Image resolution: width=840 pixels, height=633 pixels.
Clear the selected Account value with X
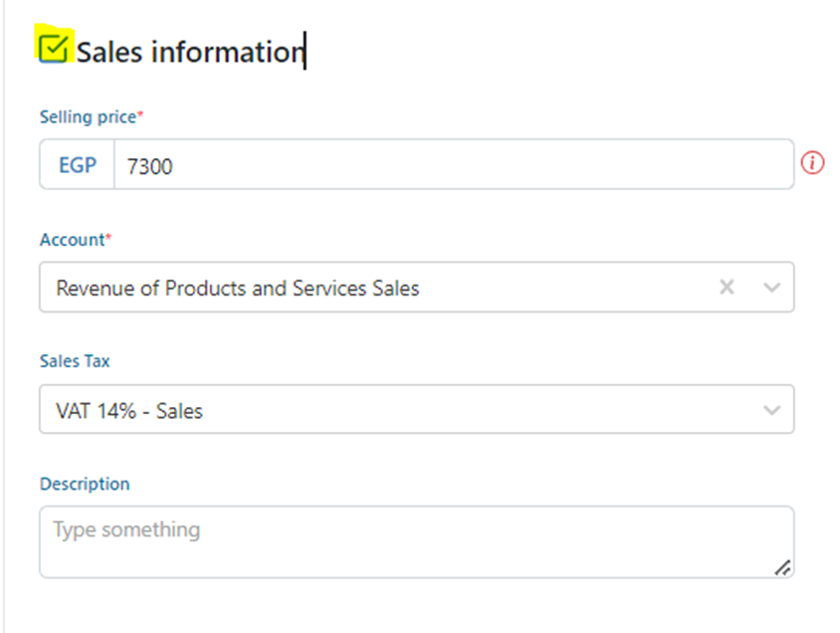pyautogui.click(x=727, y=287)
